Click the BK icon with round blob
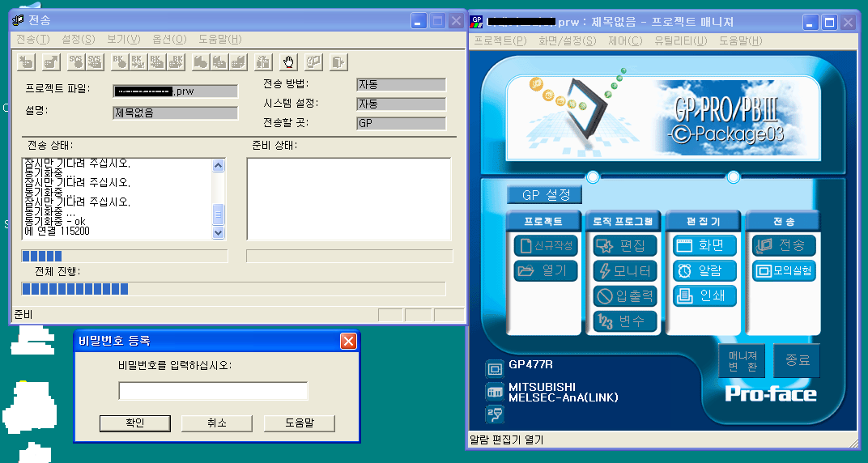Screen dimensions: 868x463 [x=120, y=62]
